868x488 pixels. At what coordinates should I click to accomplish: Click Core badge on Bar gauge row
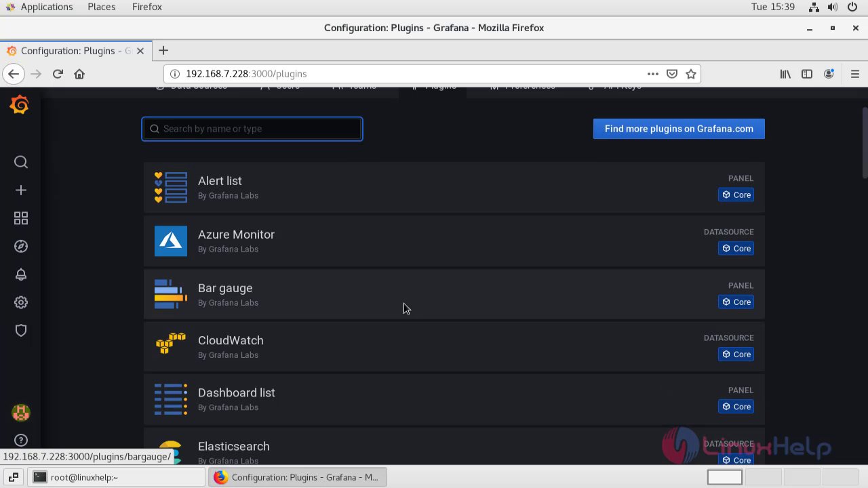coord(736,302)
